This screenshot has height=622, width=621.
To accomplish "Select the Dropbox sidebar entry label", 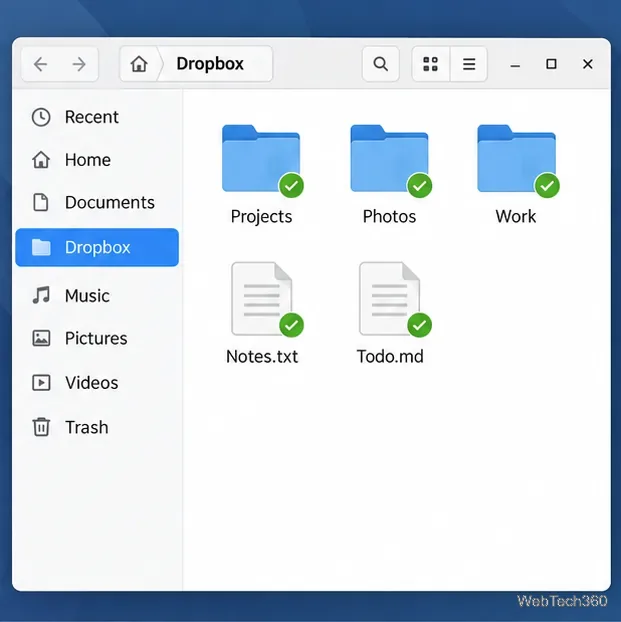I will (x=98, y=247).
